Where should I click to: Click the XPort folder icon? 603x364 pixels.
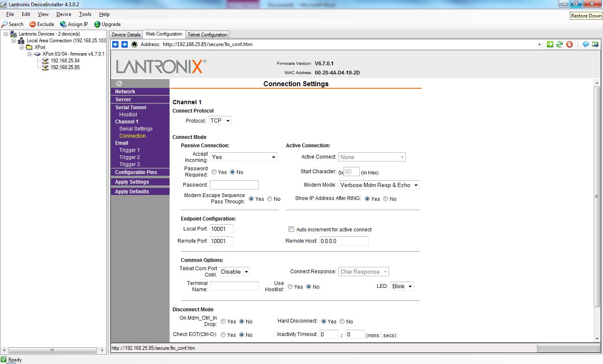pyautogui.click(x=29, y=47)
